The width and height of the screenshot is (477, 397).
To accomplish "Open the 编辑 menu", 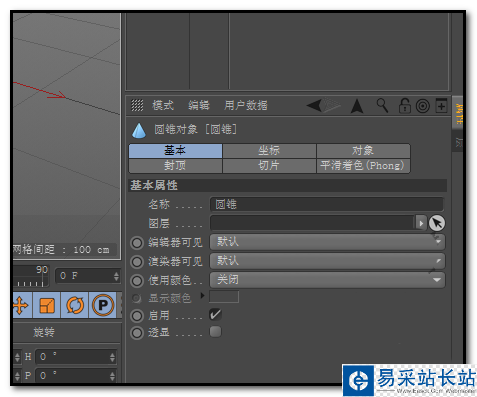I will [199, 106].
